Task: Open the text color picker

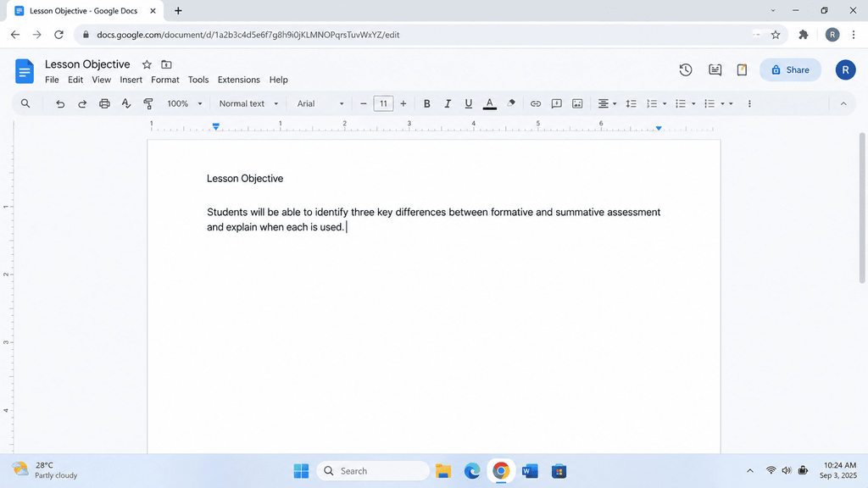Action: point(489,103)
